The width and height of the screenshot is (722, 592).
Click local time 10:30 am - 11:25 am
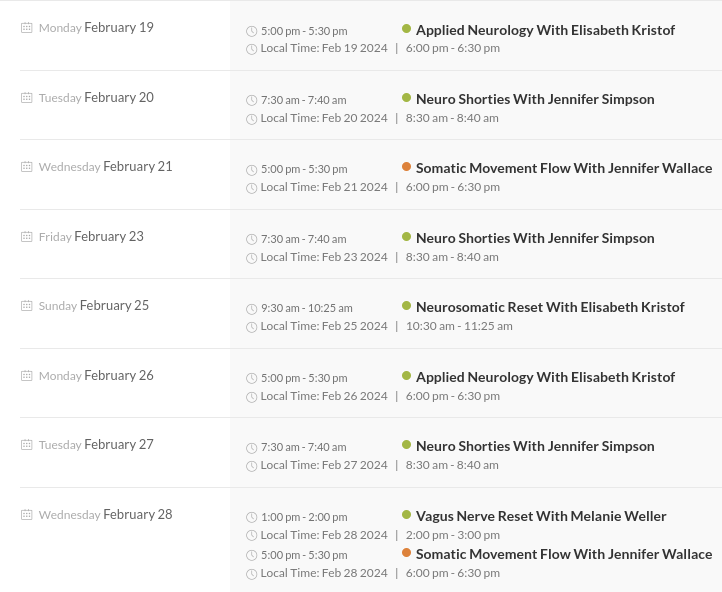point(459,326)
